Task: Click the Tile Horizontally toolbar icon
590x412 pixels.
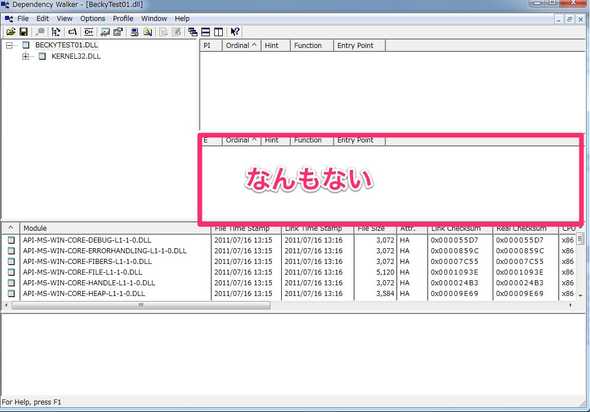Action: (x=205, y=32)
